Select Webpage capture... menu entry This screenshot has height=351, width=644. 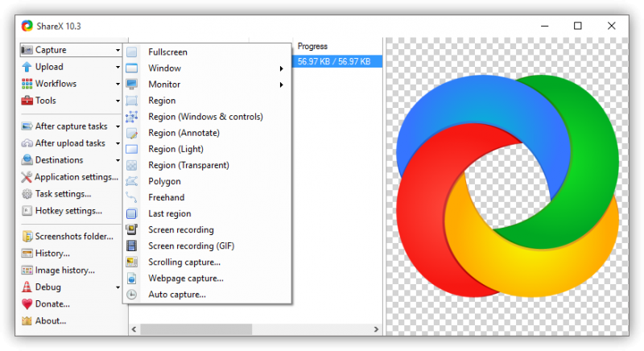tap(208, 279)
